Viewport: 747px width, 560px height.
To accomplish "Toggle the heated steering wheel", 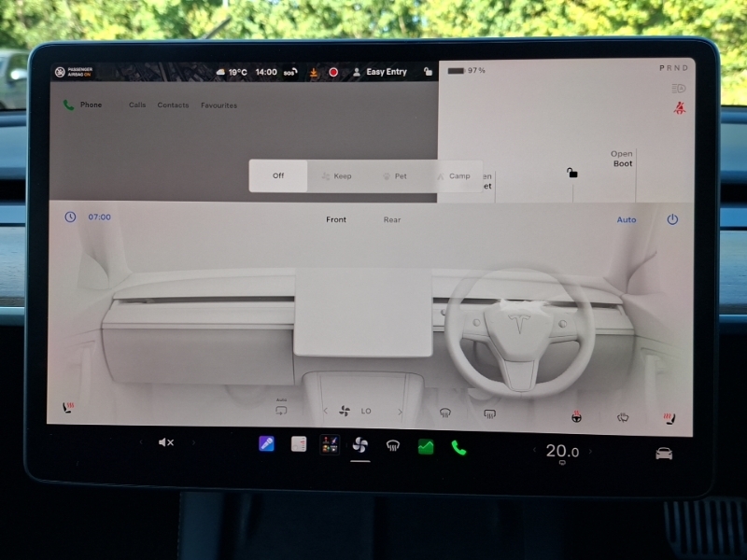I will pyautogui.click(x=576, y=416).
